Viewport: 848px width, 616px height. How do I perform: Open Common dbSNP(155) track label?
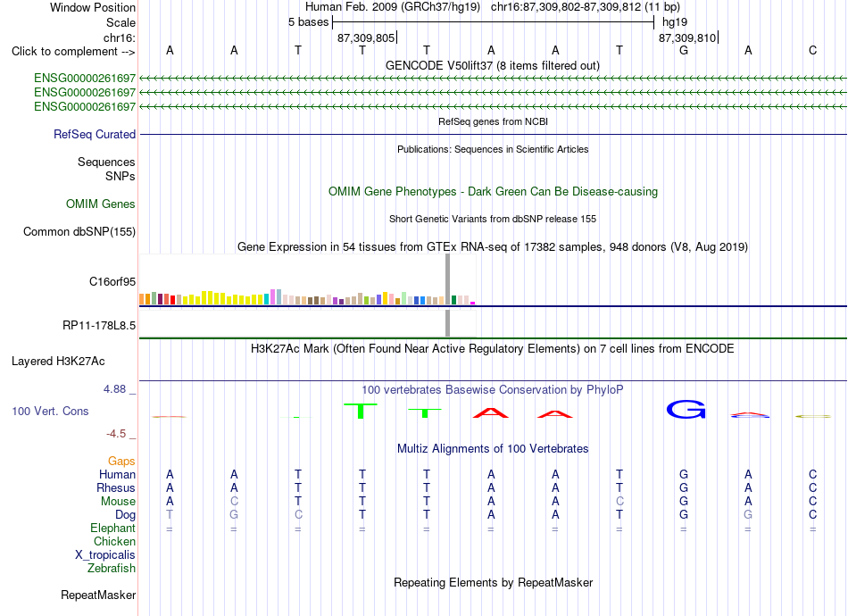tap(79, 231)
